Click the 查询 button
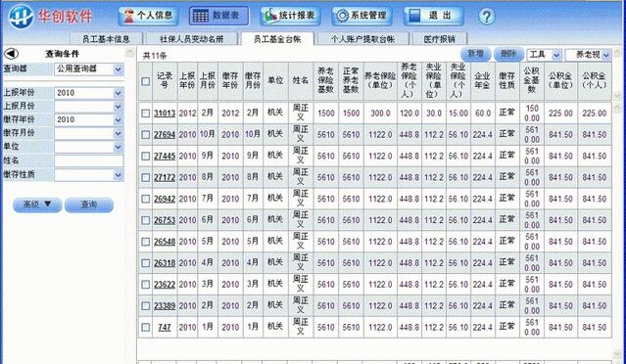The image size is (626, 364). (x=89, y=205)
